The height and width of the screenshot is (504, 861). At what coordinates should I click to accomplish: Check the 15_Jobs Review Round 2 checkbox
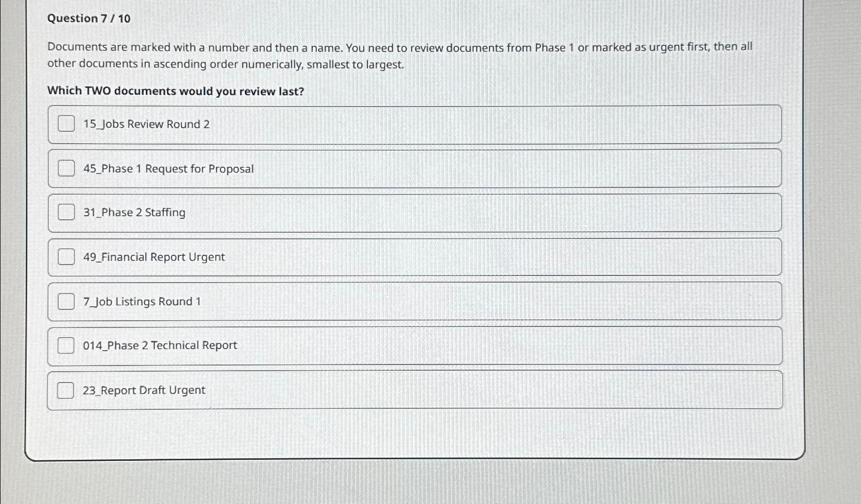(x=66, y=124)
